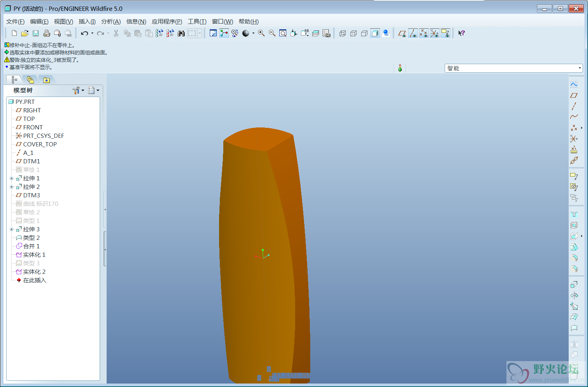Click the Undo arrow icon

tap(85, 33)
